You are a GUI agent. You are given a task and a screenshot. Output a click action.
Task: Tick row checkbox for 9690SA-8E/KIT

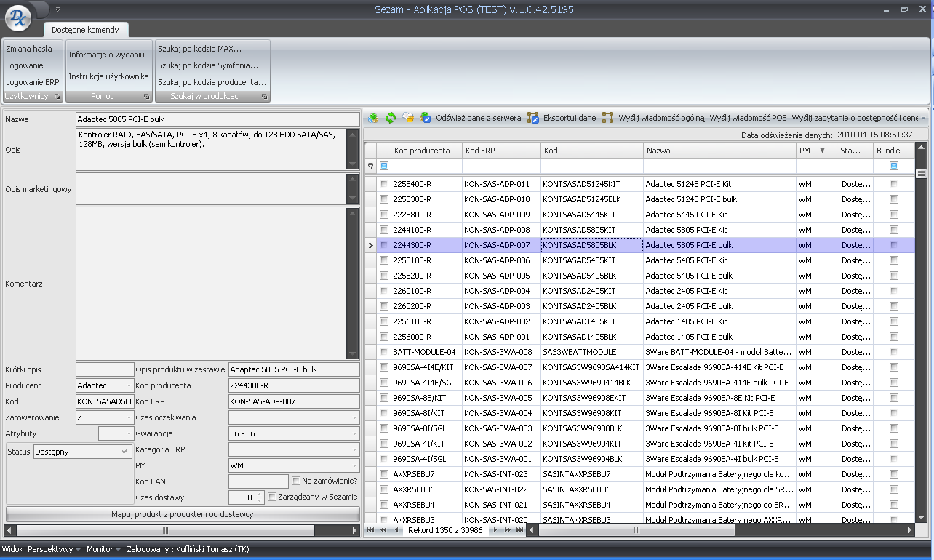(x=383, y=398)
